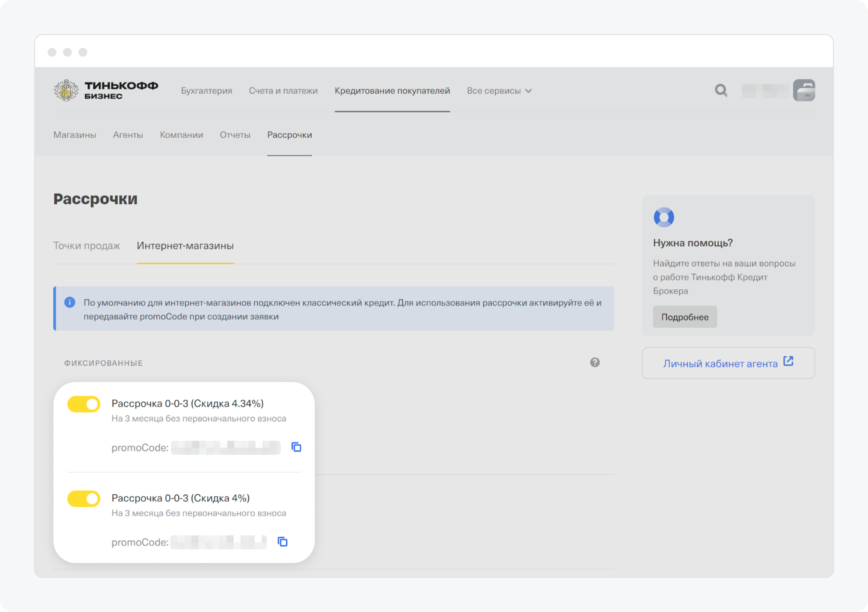
Task: Disable Рассрочка 0-0-3 (Скидка 4%) toggle
Action: (84, 499)
